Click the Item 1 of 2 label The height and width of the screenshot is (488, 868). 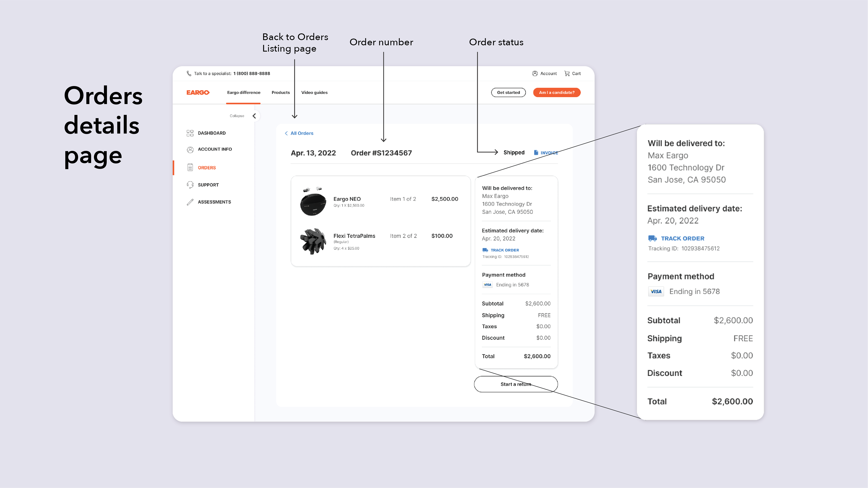(403, 199)
